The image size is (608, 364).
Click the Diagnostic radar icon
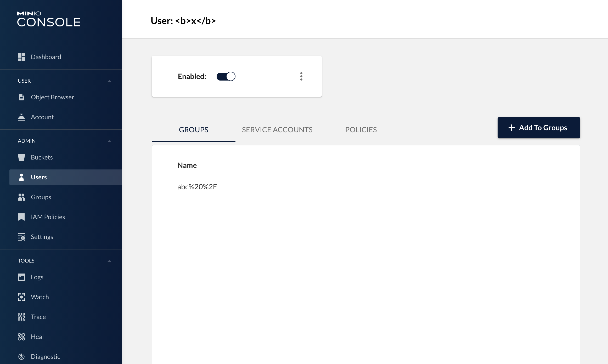[21, 357]
